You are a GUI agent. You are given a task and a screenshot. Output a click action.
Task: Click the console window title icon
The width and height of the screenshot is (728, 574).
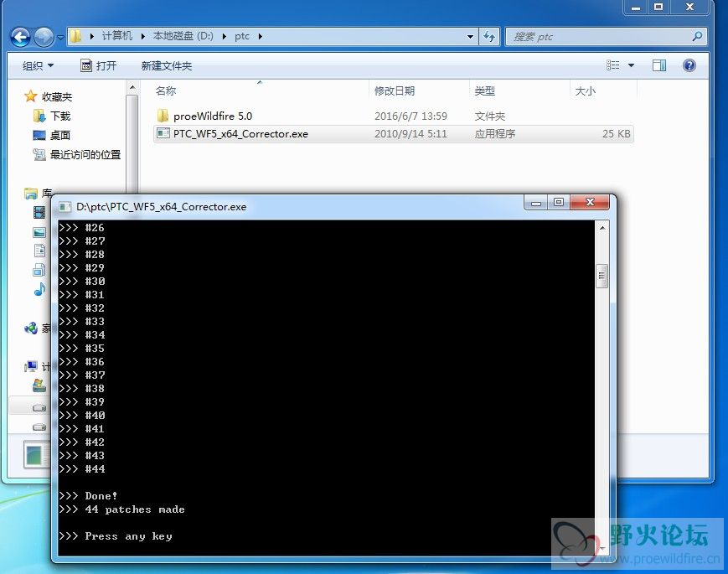(65, 207)
